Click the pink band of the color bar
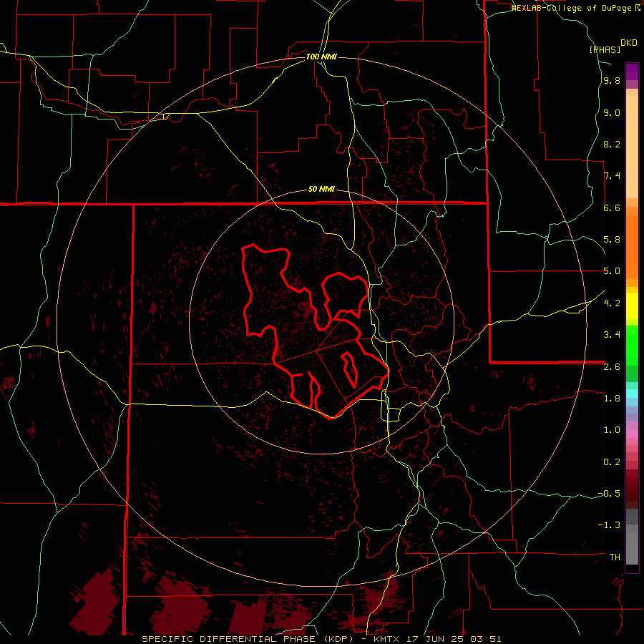This screenshot has height=644, width=644. [632, 434]
